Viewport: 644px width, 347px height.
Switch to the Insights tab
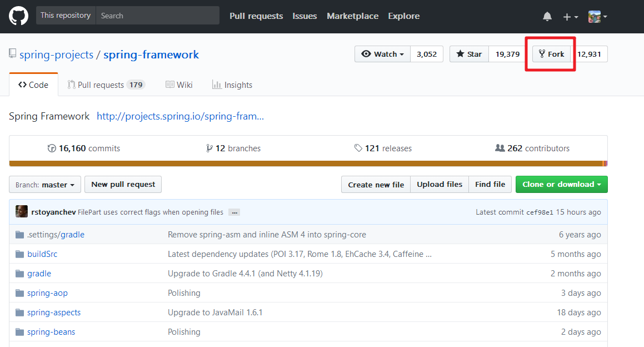coord(232,85)
